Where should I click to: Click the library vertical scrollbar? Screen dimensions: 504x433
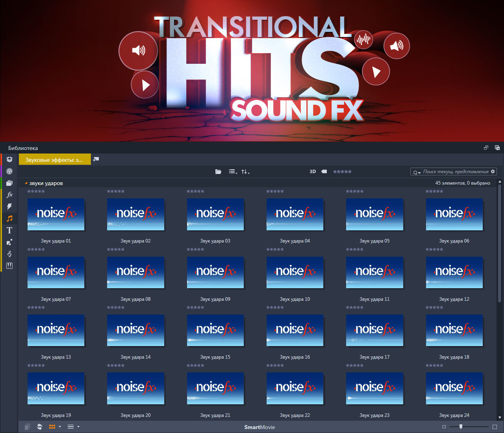500,244
